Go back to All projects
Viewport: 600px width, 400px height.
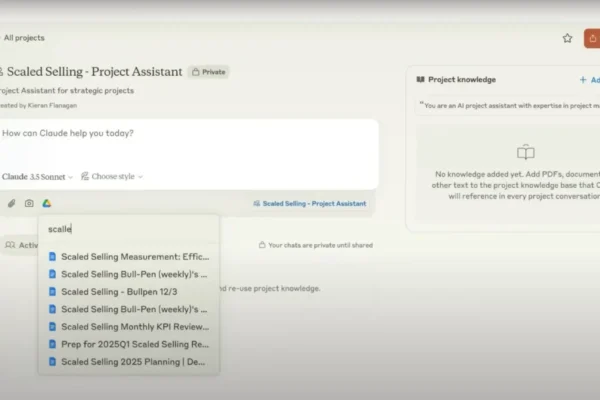tap(24, 38)
